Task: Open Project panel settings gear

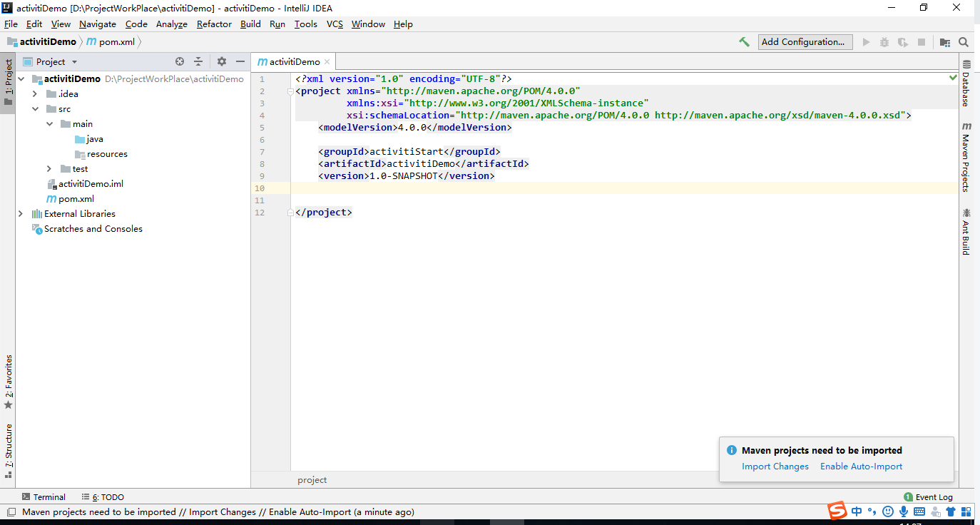Action: [222, 61]
